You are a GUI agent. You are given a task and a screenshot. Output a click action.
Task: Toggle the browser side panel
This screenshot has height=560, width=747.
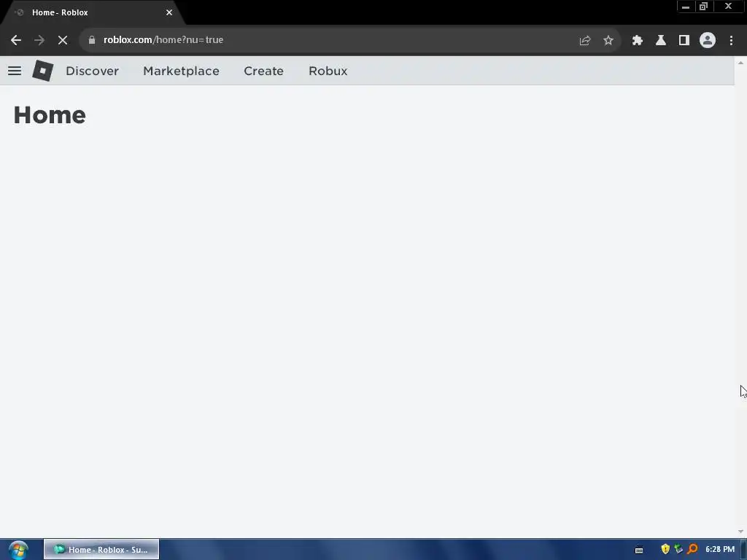[x=684, y=41]
